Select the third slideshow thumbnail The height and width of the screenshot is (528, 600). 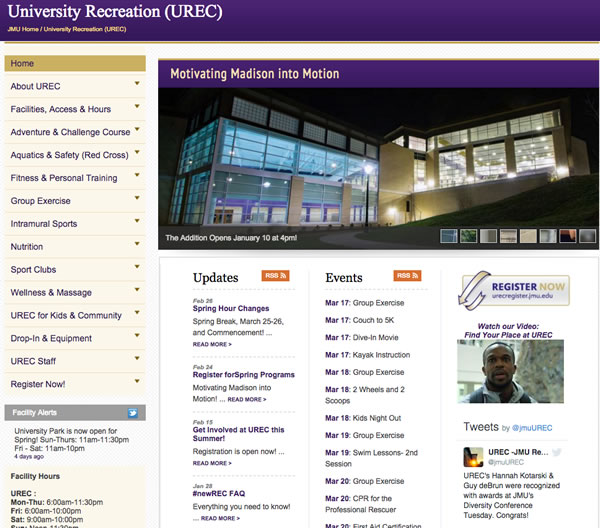point(488,236)
